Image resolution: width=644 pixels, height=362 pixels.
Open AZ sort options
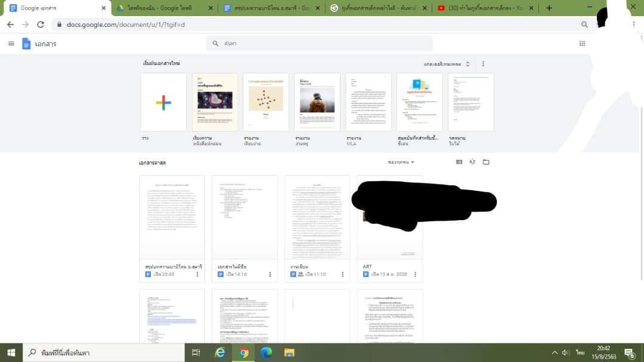(472, 162)
